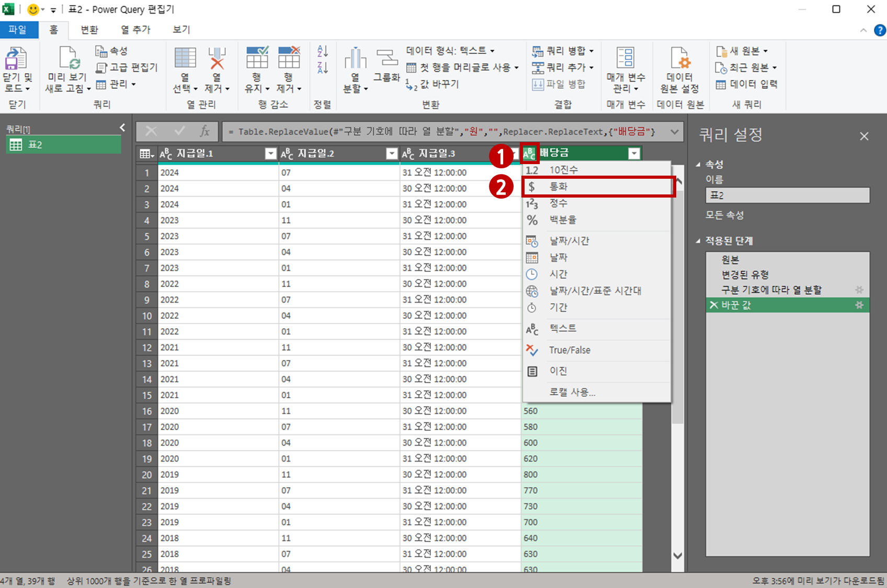This screenshot has width=887, height=588.
Task: Click the 행 제거 icon
Action: (x=289, y=57)
